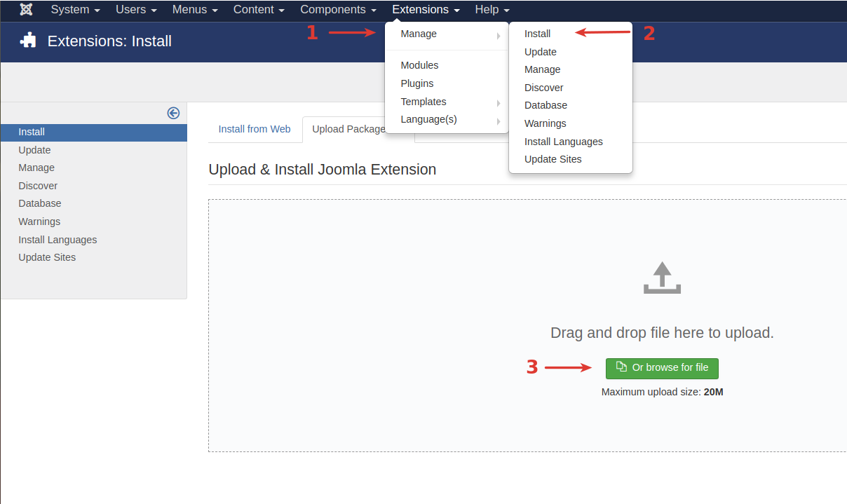The width and height of the screenshot is (847, 504).
Task: Choose Plugins from the Extensions dropdown
Action: click(x=447, y=83)
